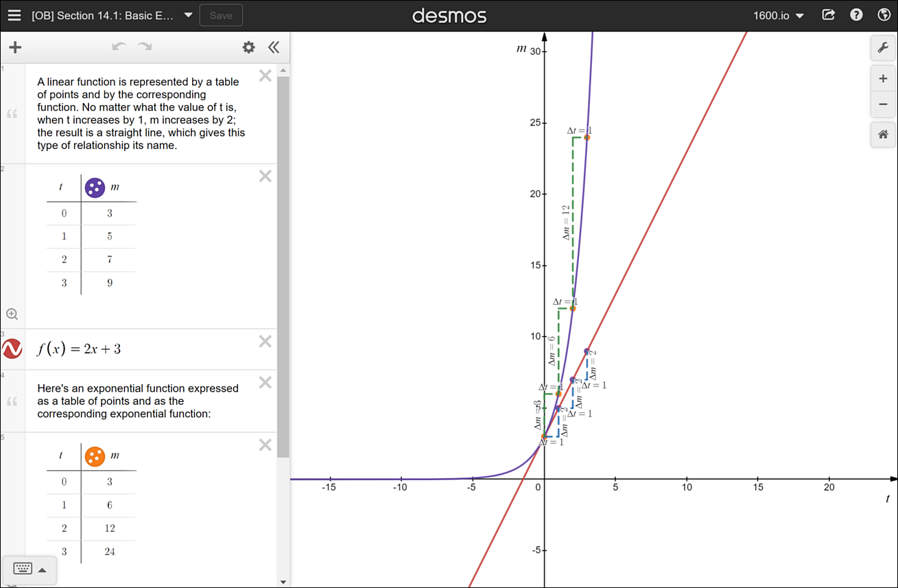Delete the orange points table

click(x=265, y=445)
